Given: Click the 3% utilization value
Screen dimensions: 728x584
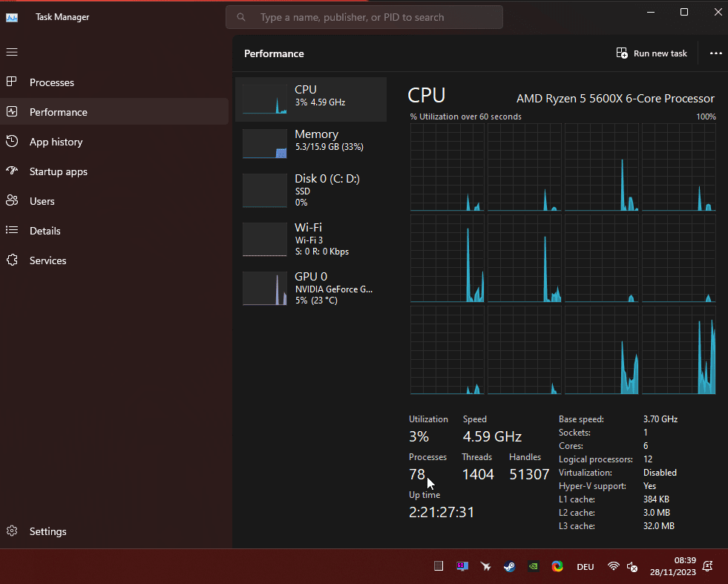Looking at the screenshot, I should coord(419,436).
